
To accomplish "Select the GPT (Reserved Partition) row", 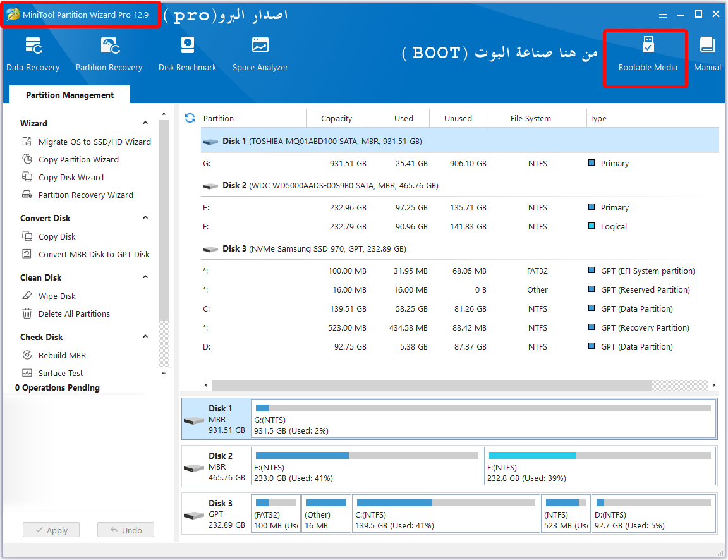I will pos(460,289).
